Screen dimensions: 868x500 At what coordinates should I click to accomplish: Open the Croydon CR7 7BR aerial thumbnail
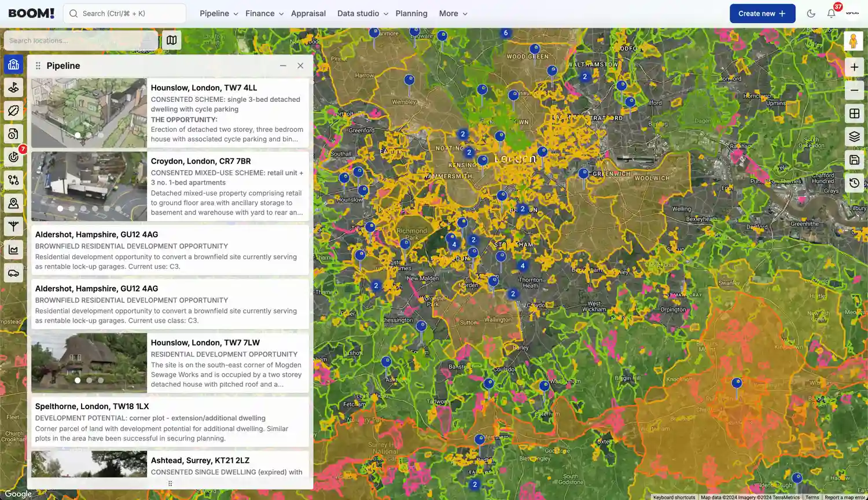click(89, 186)
